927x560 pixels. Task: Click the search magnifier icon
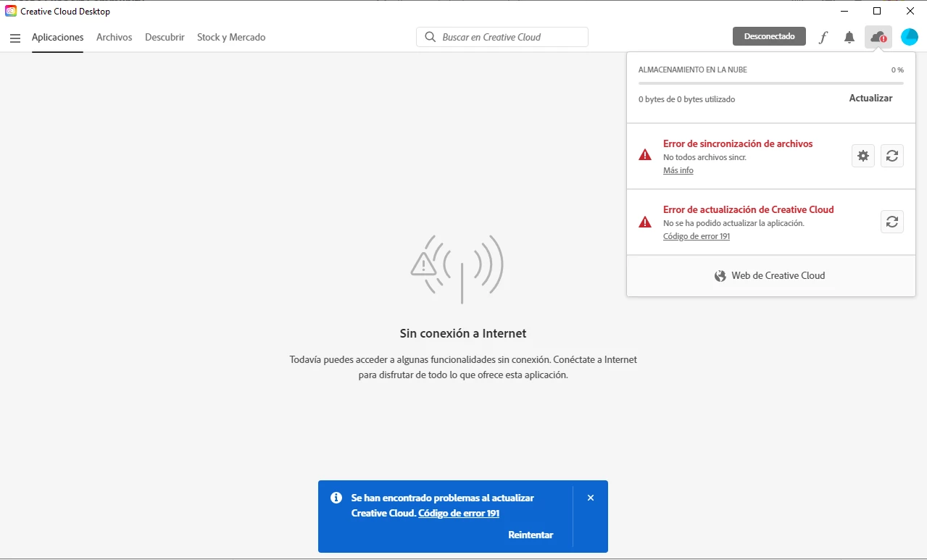pos(431,37)
